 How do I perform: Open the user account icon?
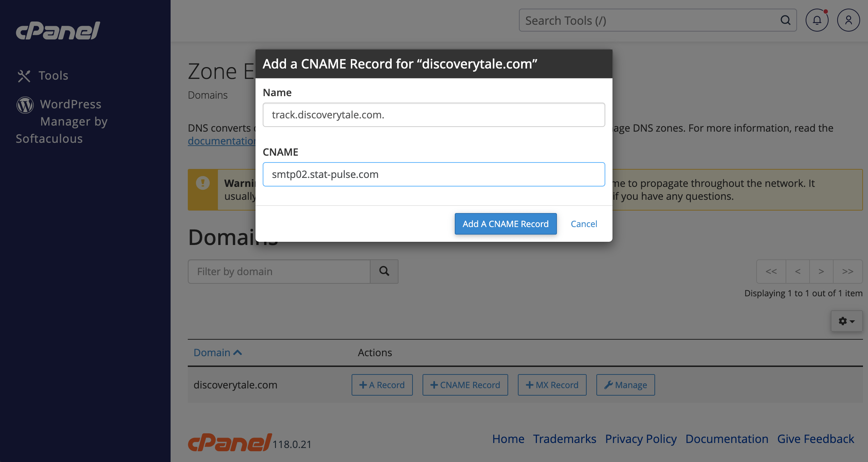[848, 20]
